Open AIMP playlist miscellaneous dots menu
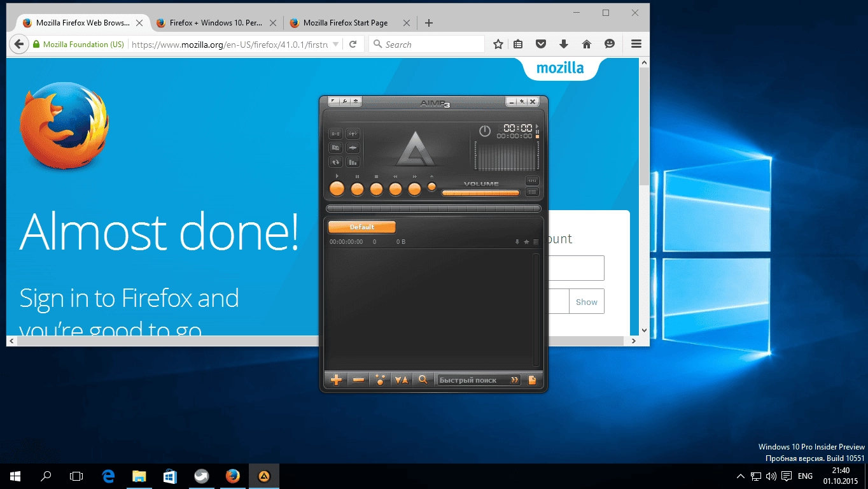Viewport: 868px width, 489px height. (x=380, y=380)
